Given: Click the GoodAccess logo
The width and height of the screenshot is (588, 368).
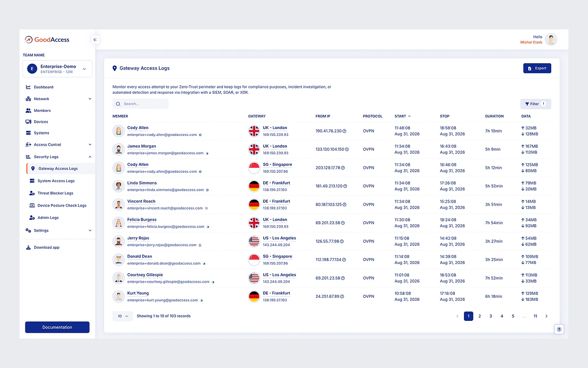Looking at the screenshot, I should click(x=47, y=40).
